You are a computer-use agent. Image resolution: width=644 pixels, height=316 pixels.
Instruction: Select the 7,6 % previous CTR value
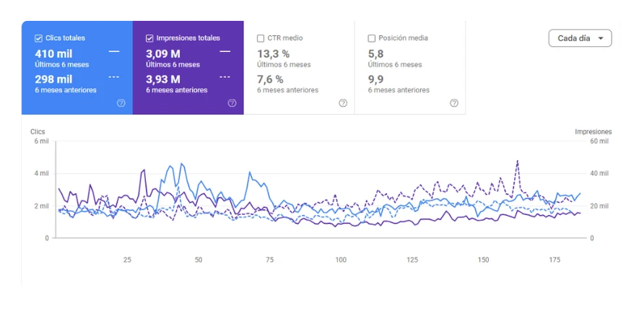click(270, 79)
